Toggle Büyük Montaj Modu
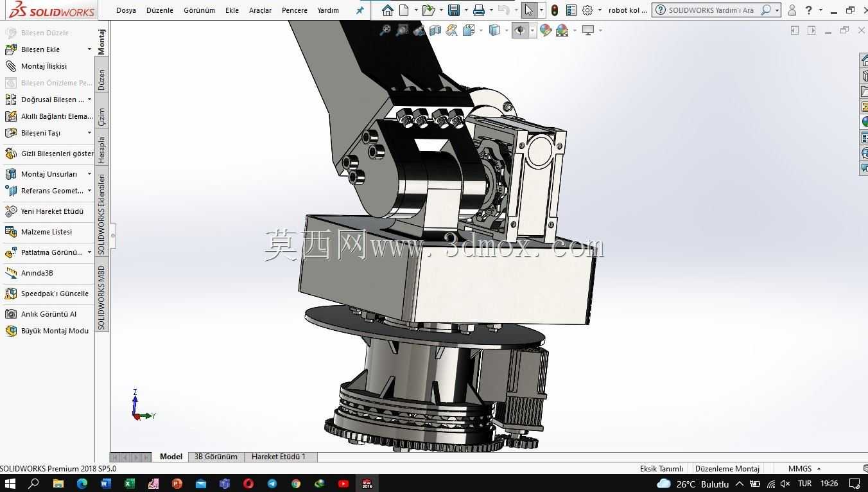Screen dimensions: 868x492 click(55, 331)
